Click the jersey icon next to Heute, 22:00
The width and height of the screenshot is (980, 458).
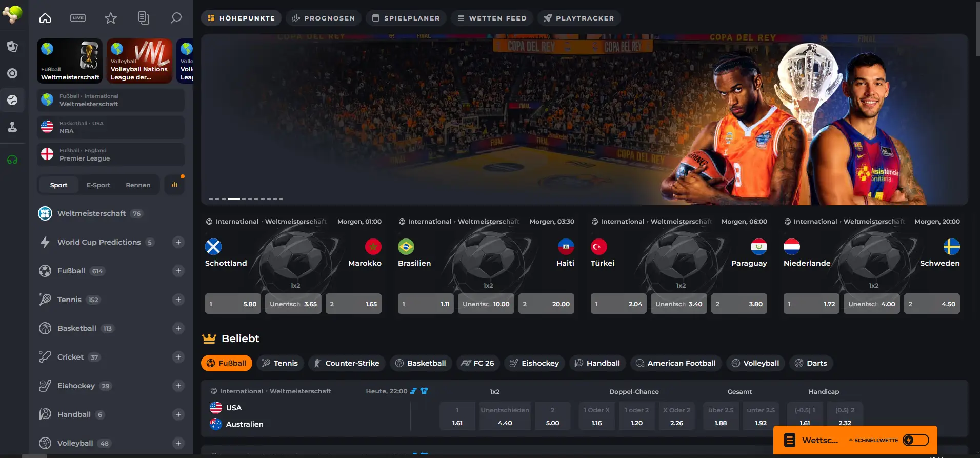tap(424, 391)
